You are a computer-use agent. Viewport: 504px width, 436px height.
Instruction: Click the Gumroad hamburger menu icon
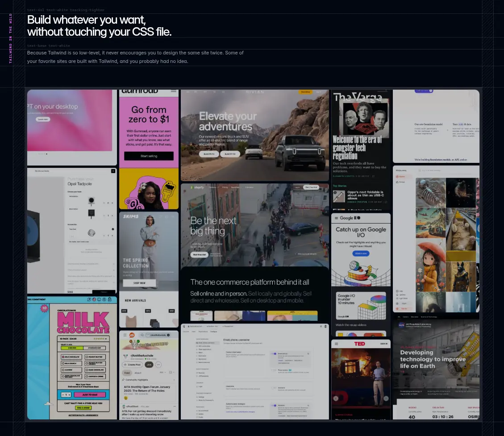tap(174, 91)
